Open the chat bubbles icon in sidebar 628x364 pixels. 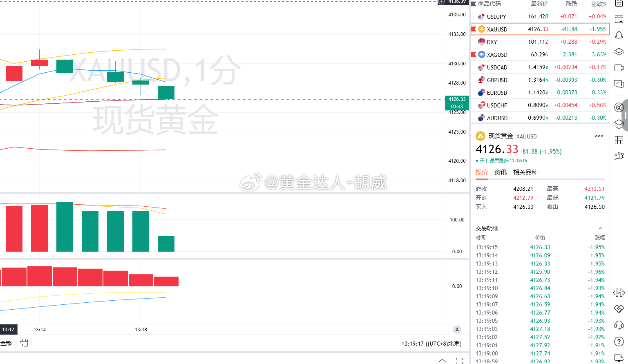tap(619, 84)
